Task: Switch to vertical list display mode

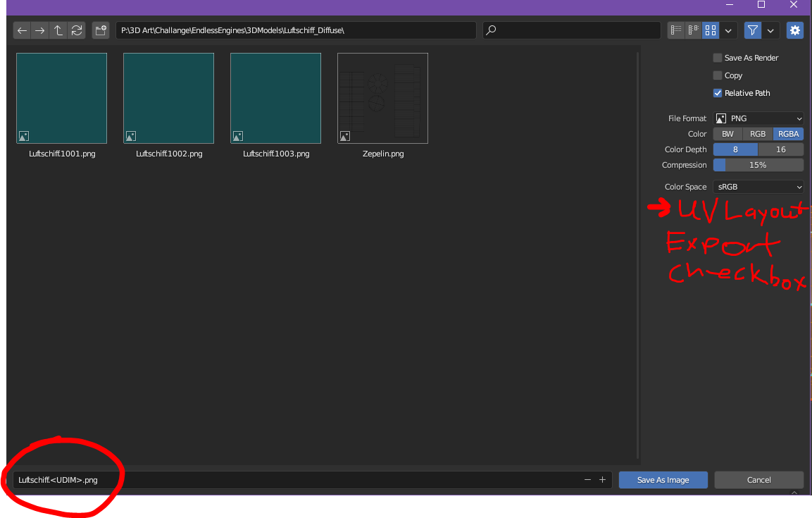Action: point(676,30)
